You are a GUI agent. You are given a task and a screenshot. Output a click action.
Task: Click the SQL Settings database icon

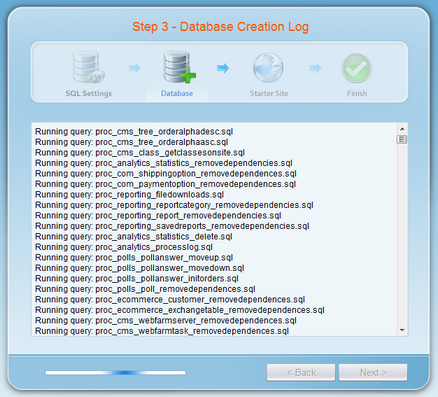(x=89, y=67)
